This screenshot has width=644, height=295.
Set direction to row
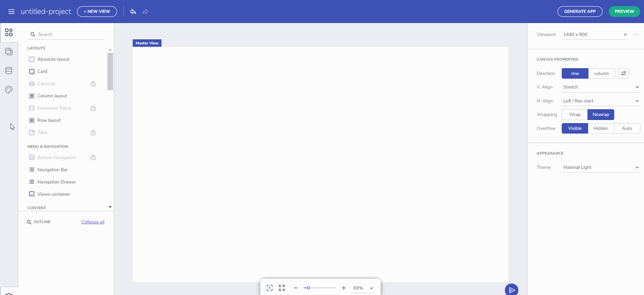click(x=575, y=73)
